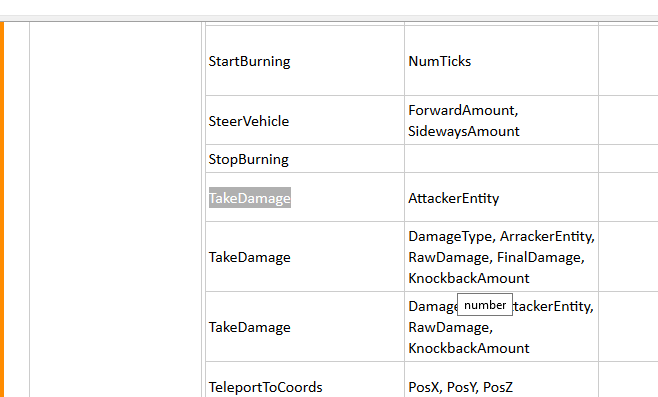Select the SteerVehicle cell

(x=305, y=120)
